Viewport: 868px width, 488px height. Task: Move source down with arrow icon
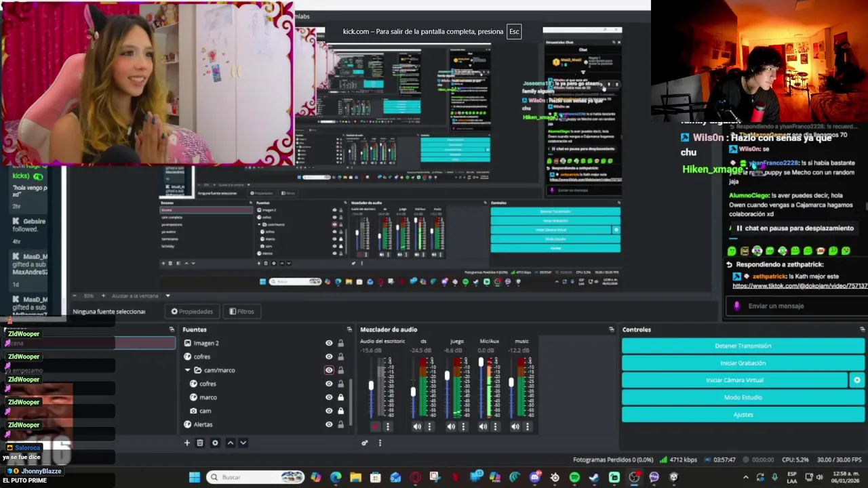[x=243, y=443]
